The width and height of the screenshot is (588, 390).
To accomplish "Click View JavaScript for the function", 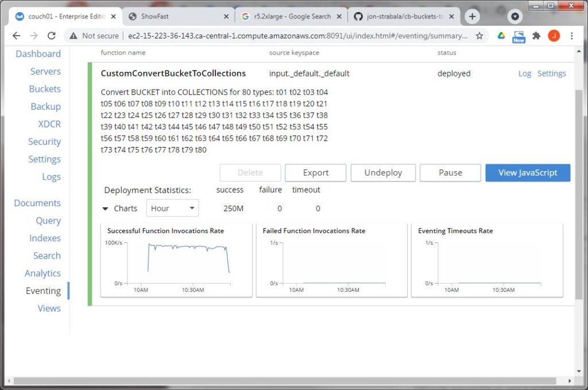I will (527, 172).
